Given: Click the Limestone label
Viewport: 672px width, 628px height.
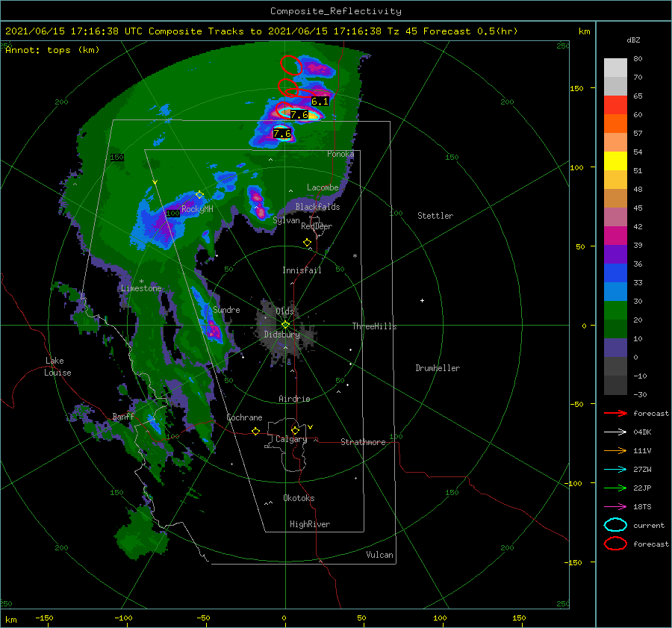Looking at the screenshot, I should click(x=141, y=288).
